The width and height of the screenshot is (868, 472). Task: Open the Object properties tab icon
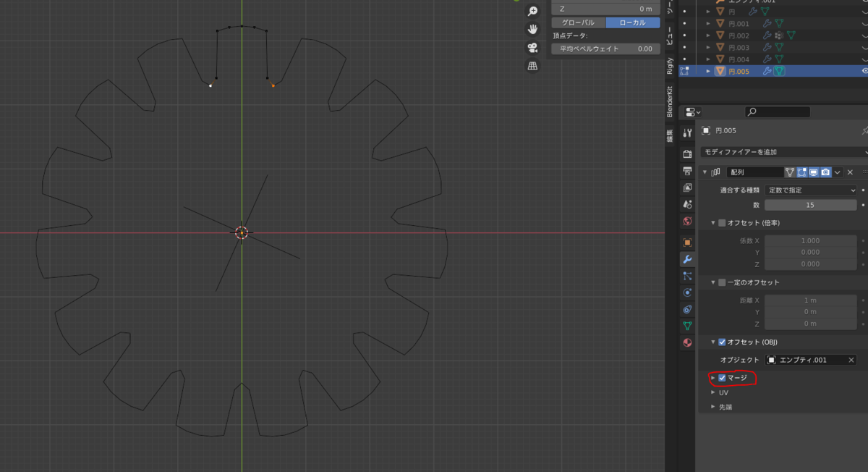coord(687,243)
